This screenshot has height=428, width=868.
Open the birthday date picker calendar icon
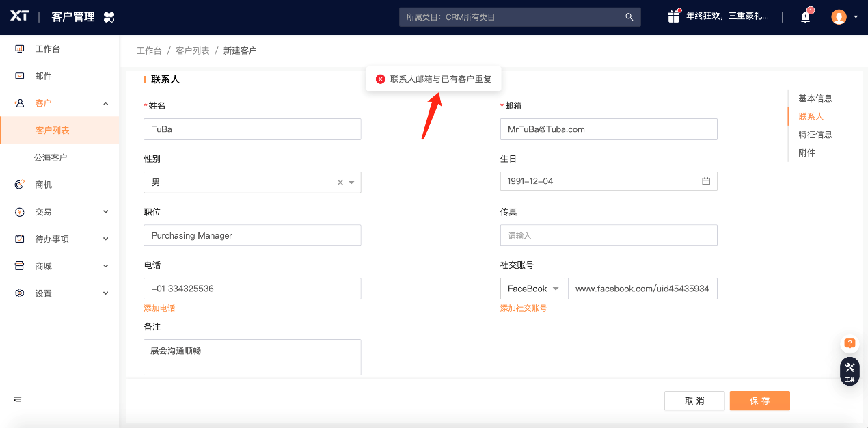click(706, 180)
